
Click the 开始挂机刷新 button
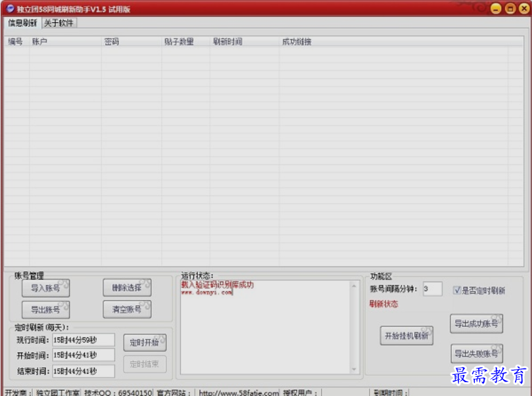tap(406, 335)
